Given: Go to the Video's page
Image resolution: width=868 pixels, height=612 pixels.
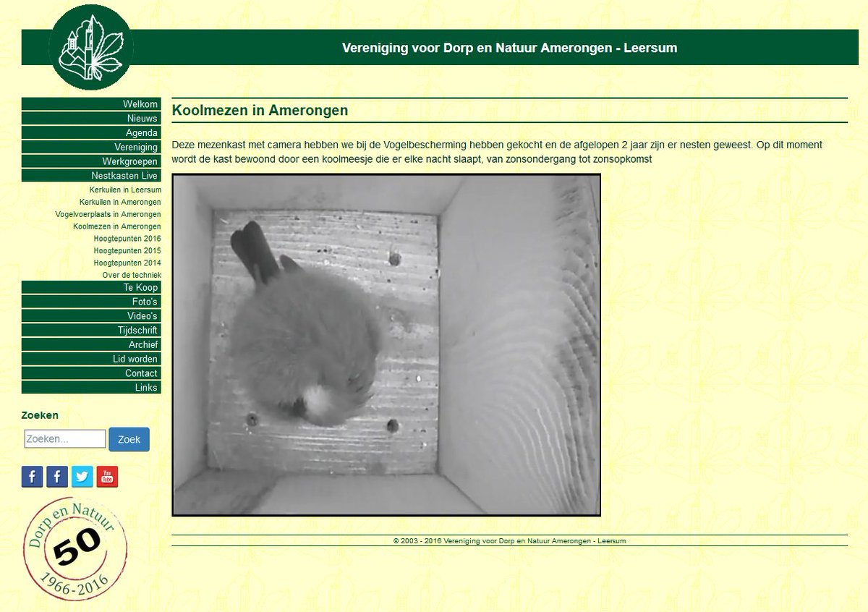Looking at the screenshot, I should pos(91,316).
